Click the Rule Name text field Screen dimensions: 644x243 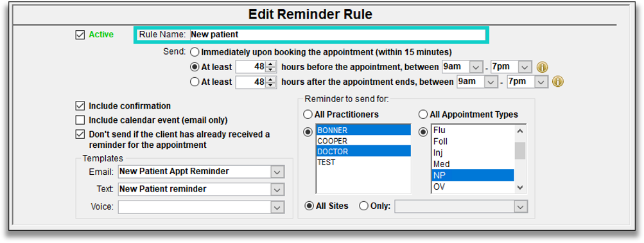337,35
